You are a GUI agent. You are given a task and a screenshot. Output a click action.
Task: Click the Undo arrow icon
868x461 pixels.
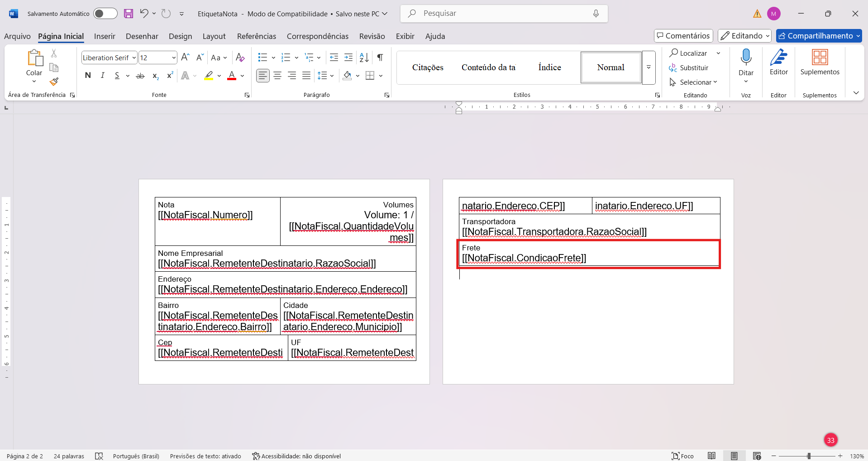tap(144, 14)
